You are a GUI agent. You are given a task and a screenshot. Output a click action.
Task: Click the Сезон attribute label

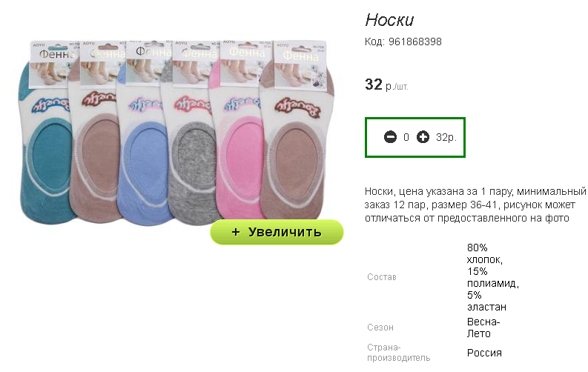380,328
